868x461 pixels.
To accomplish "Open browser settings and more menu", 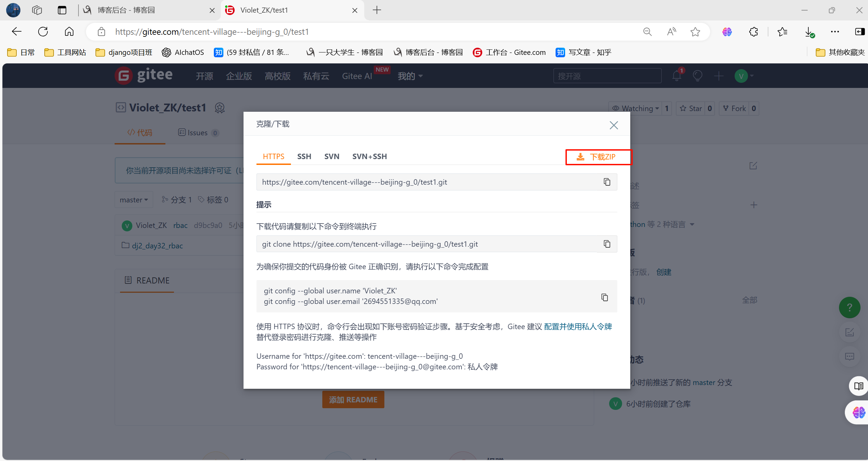I will (835, 32).
